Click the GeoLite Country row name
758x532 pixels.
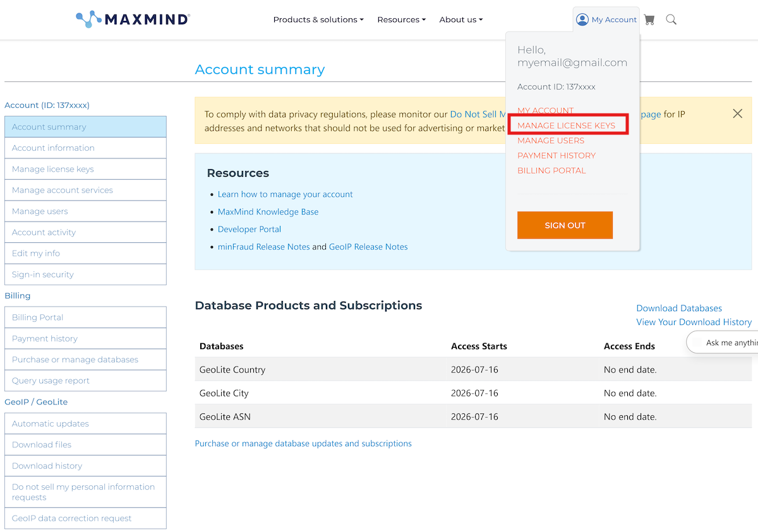232,370
